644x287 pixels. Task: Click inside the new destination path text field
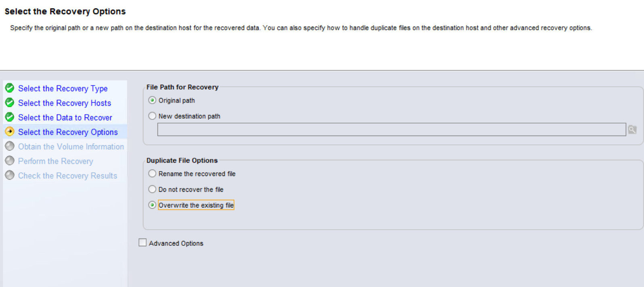pyautogui.click(x=391, y=130)
